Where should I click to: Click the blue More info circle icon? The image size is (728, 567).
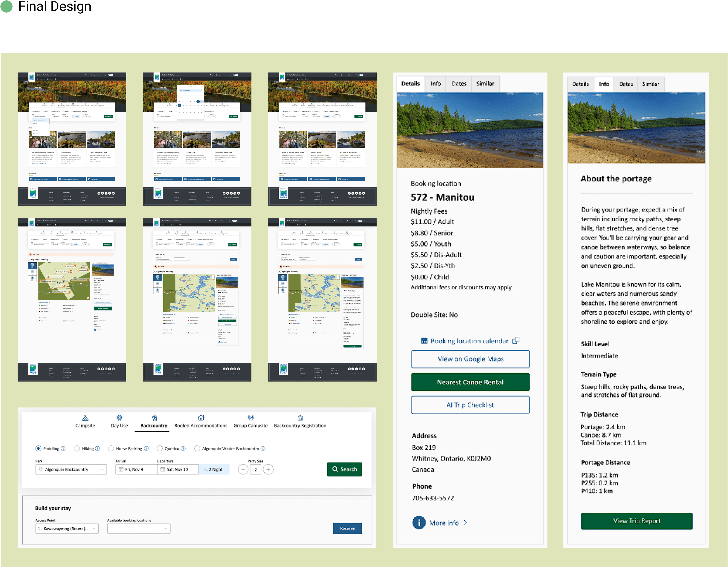pyautogui.click(x=419, y=522)
